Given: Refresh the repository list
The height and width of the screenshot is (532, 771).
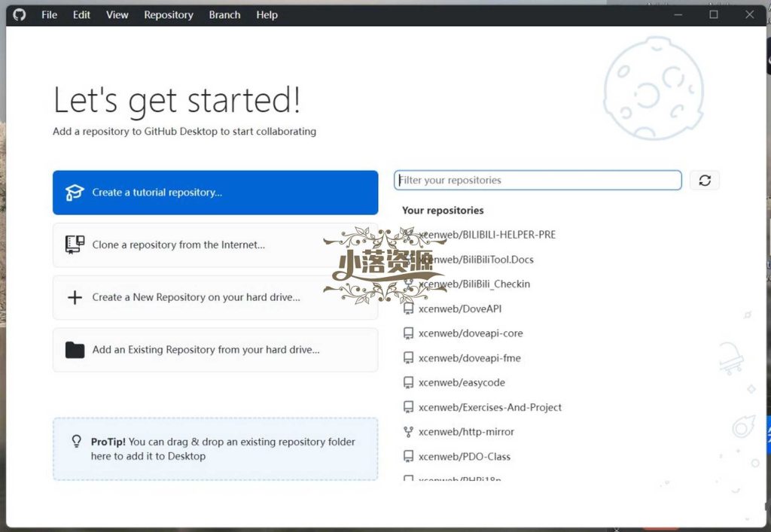Looking at the screenshot, I should 705,181.
